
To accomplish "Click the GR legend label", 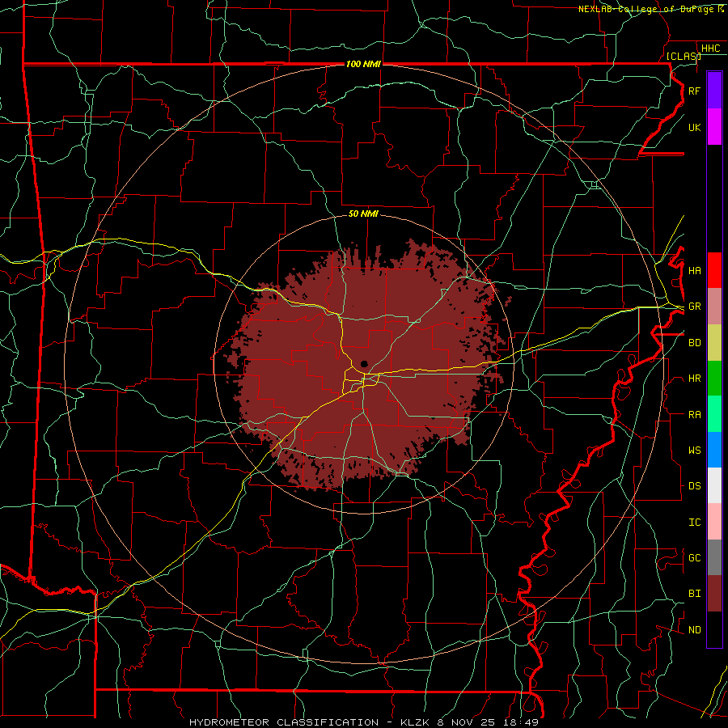I will click(x=694, y=307).
